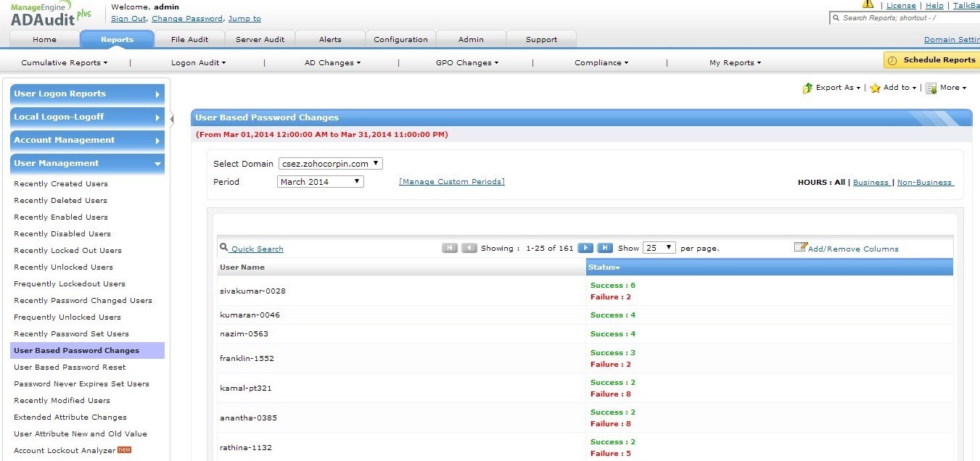Viewport: 980px width, 461px height.
Task: Open the Export As folder icon
Action: click(x=807, y=88)
